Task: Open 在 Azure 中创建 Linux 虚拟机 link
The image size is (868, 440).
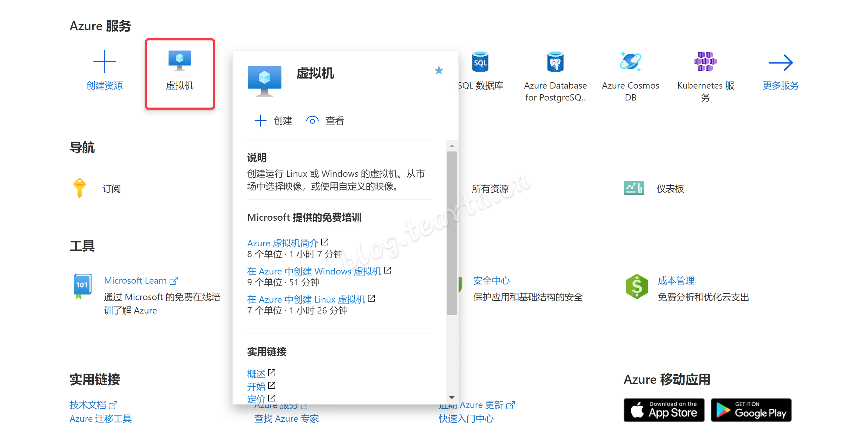Action: point(306,299)
